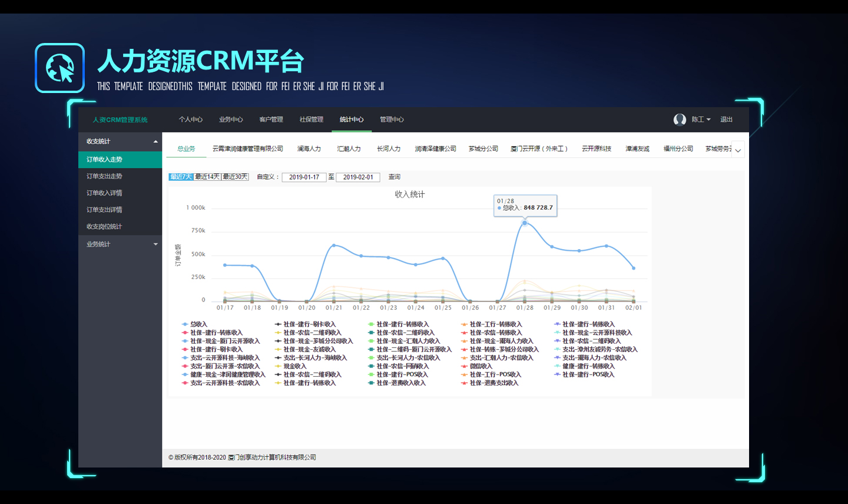Select the 云开源科技 tab

pyautogui.click(x=597, y=149)
